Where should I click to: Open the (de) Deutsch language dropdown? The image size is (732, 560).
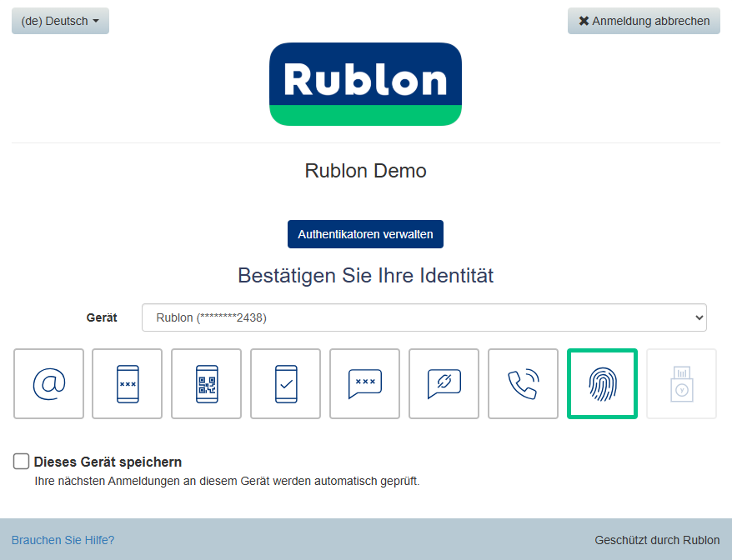[x=60, y=21]
